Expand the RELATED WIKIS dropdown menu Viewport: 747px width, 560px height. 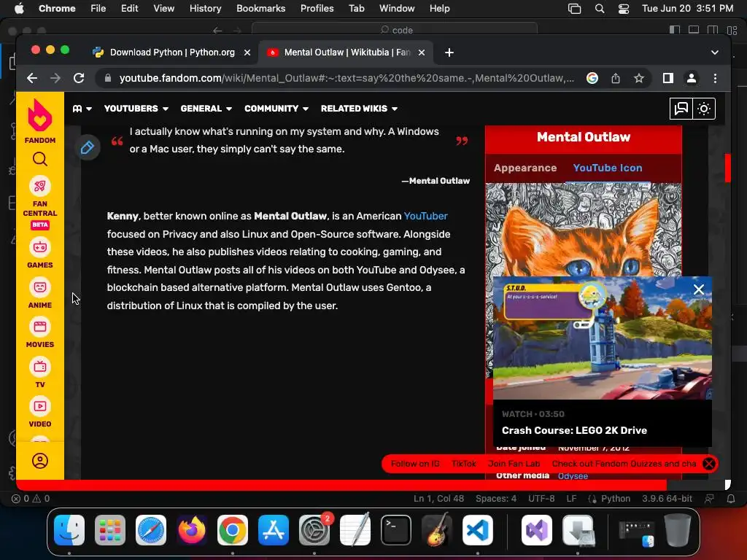pyautogui.click(x=359, y=109)
